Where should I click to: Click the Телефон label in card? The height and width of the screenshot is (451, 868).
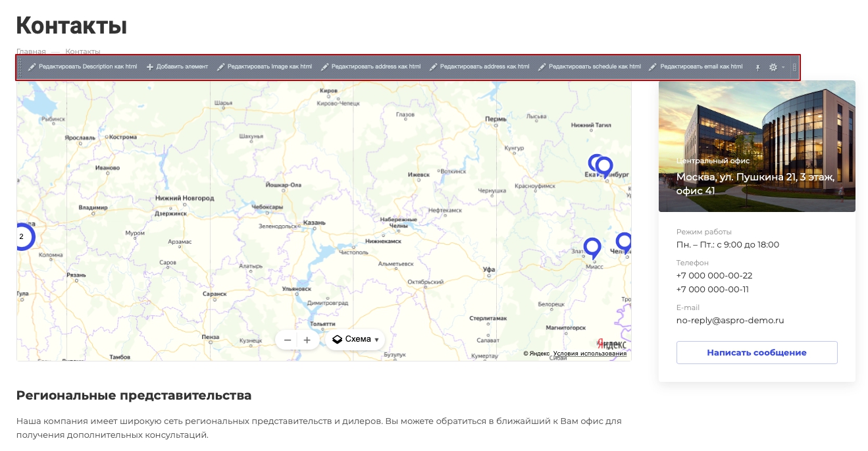(x=692, y=263)
